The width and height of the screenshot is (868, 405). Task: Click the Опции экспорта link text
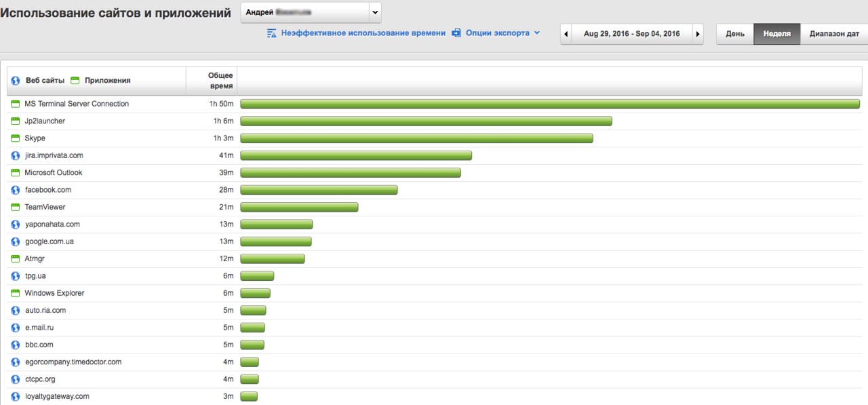498,33
